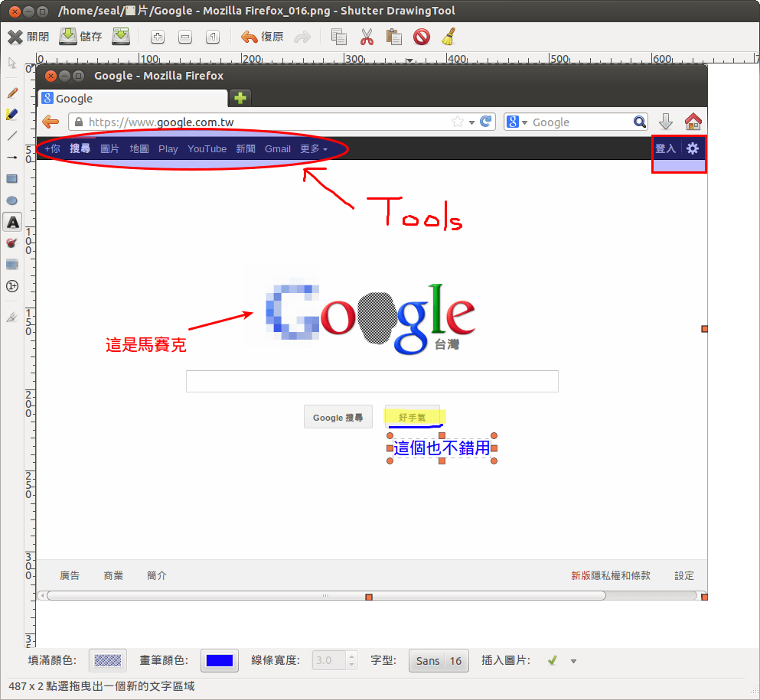Select the rectangle shape tool

12,178
